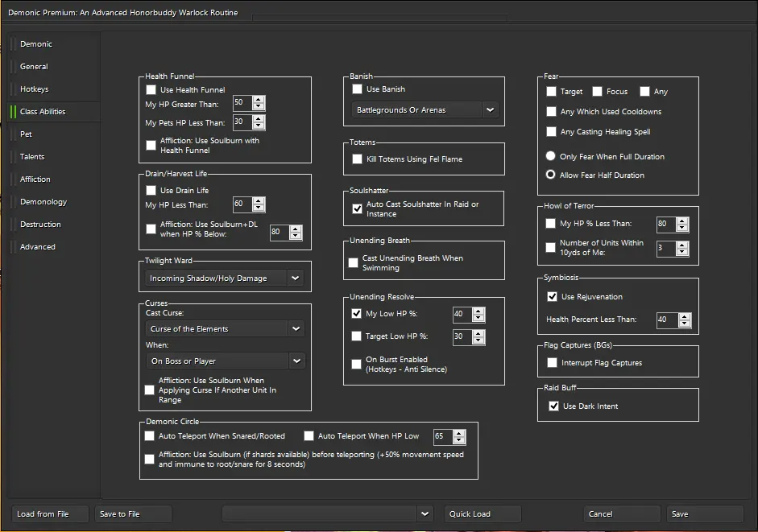Enable Howl of Terror My HP % Less Than
758x532 pixels.
point(551,223)
